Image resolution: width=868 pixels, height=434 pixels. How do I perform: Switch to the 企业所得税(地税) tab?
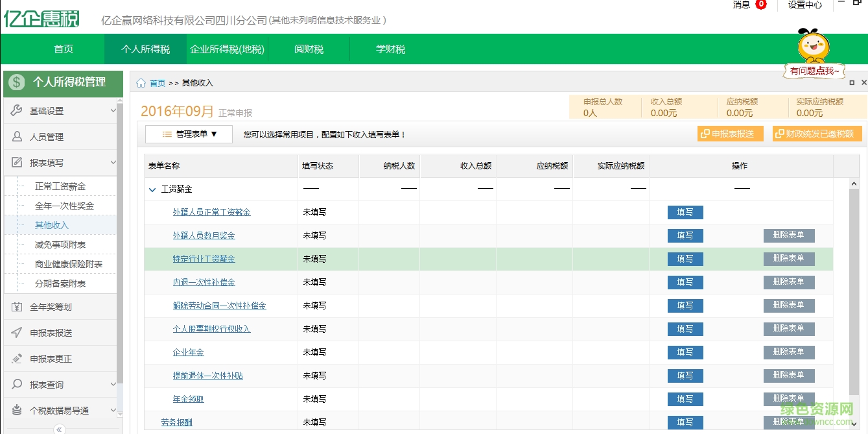pyautogui.click(x=227, y=49)
